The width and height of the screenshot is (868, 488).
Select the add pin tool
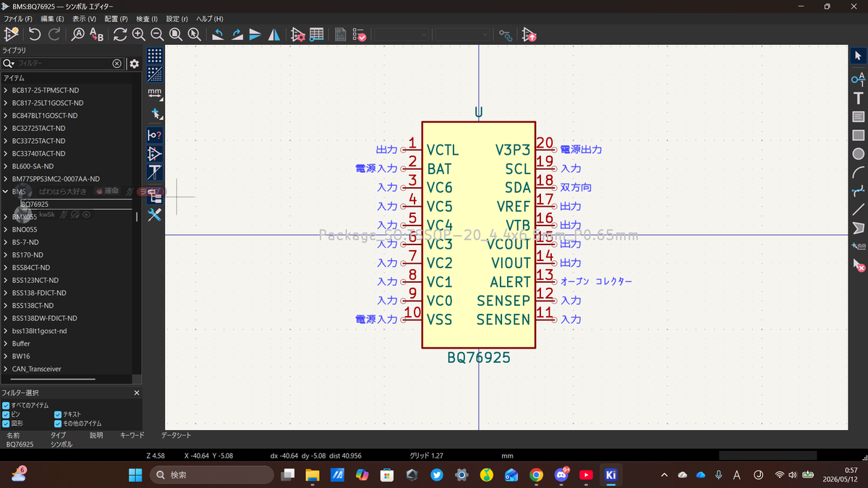click(x=858, y=78)
